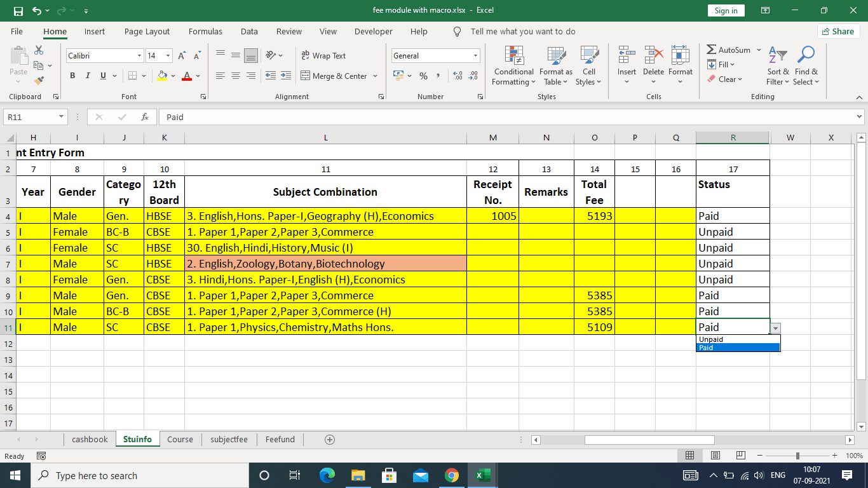868x488 pixels.
Task: Open Microsoft Edge from taskbar
Action: coord(327,475)
